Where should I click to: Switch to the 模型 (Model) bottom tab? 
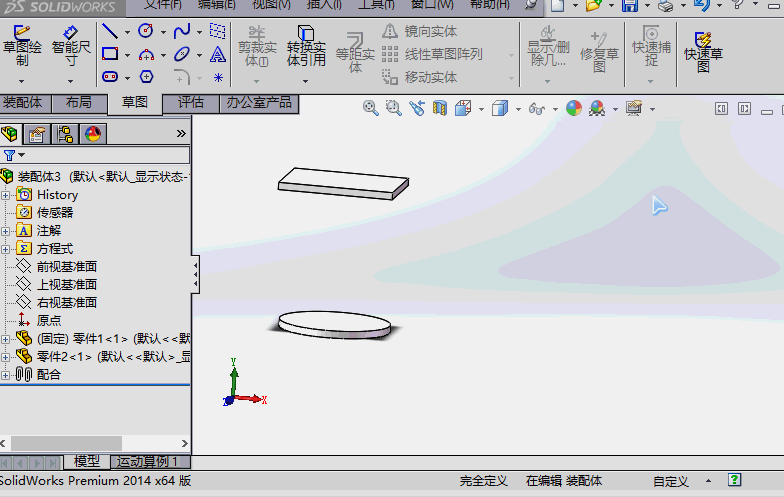point(86,462)
